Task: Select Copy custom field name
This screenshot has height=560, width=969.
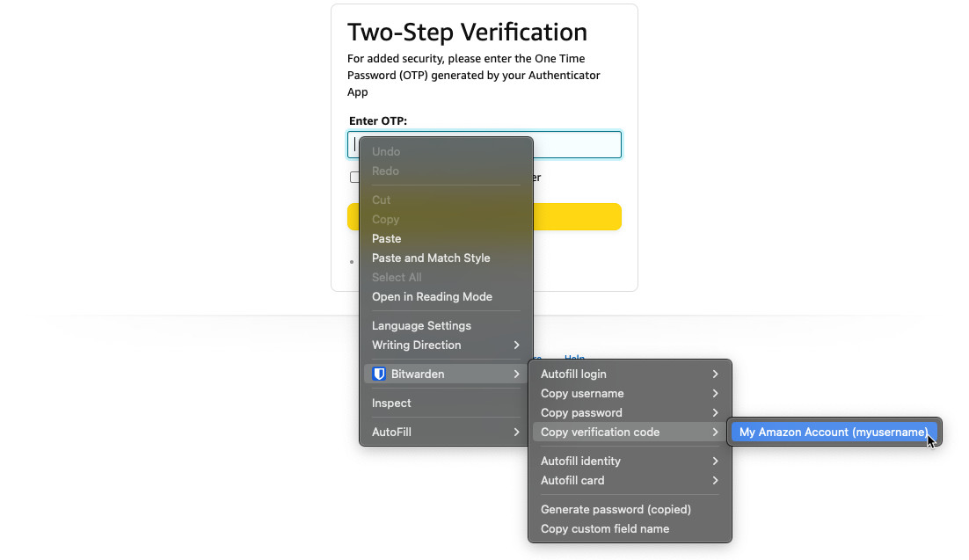Action: (x=605, y=528)
